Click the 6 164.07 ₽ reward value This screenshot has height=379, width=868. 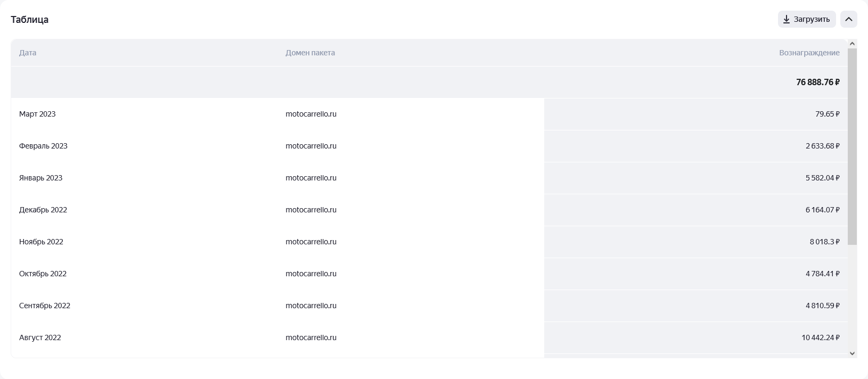click(x=823, y=210)
